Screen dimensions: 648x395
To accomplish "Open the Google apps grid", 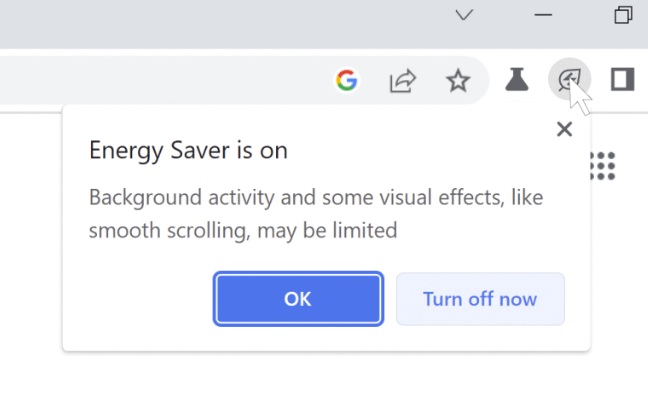I will pyautogui.click(x=603, y=166).
